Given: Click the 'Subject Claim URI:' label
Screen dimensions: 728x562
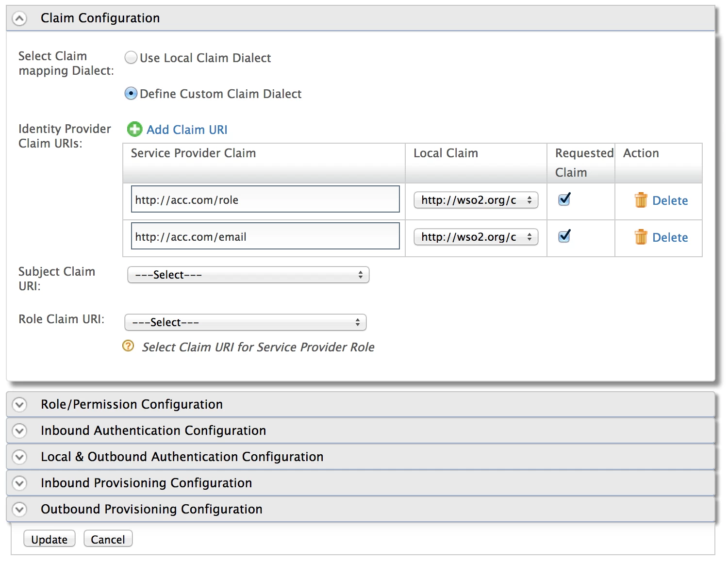Looking at the screenshot, I should [x=57, y=279].
